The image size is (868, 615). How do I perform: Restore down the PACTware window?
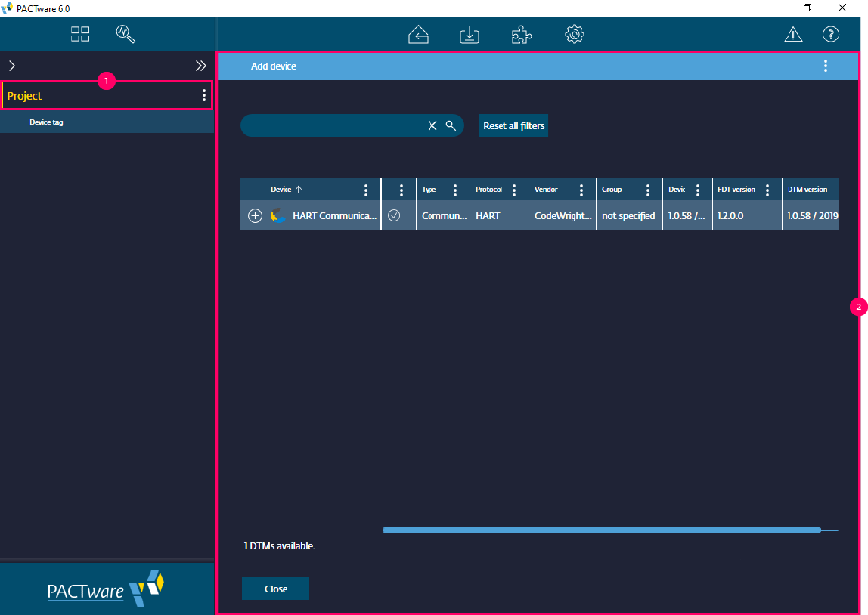pos(808,8)
